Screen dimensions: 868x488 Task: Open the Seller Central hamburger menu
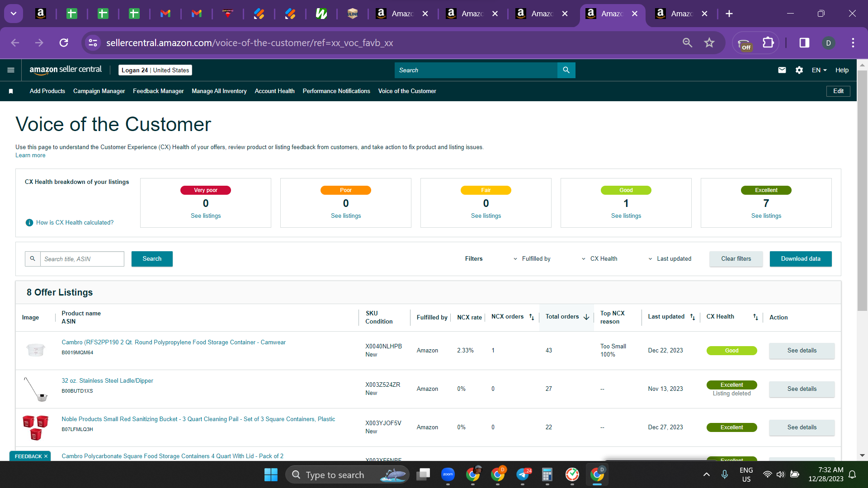coord(11,70)
